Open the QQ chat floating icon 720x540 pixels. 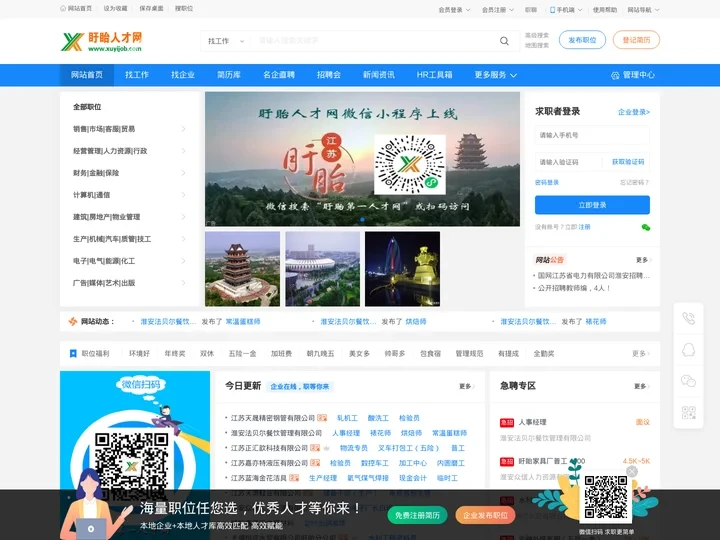click(688, 350)
